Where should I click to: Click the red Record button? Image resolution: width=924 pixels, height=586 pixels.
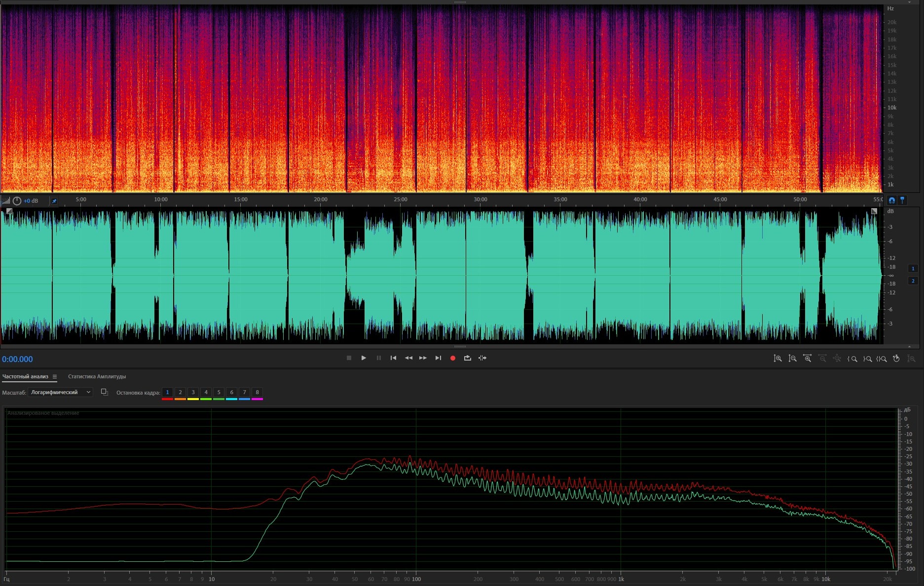452,358
